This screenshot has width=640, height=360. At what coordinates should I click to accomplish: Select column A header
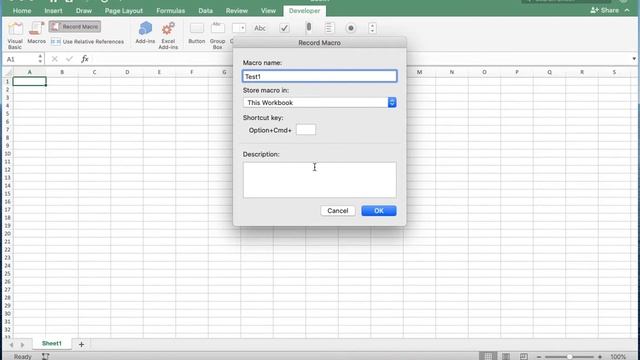pos(29,72)
